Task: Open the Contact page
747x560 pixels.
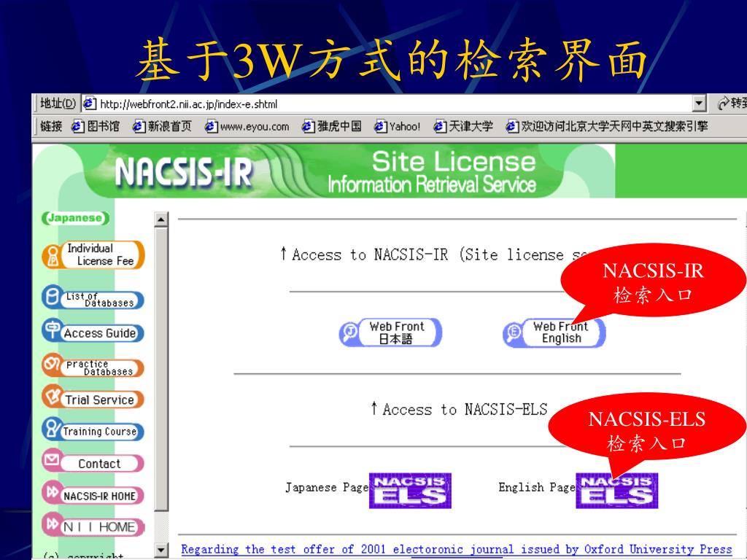Action: tap(93, 462)
